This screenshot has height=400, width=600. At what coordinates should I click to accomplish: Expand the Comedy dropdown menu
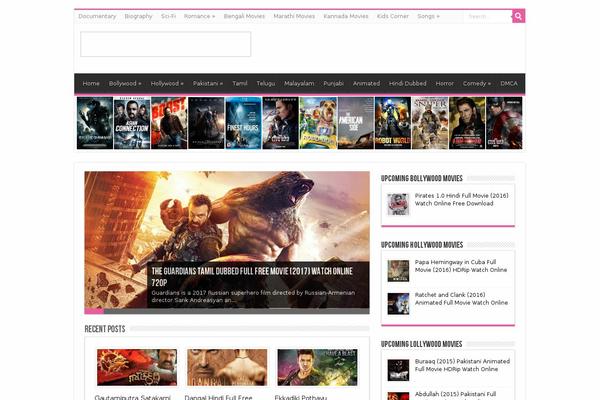point(477,83)
